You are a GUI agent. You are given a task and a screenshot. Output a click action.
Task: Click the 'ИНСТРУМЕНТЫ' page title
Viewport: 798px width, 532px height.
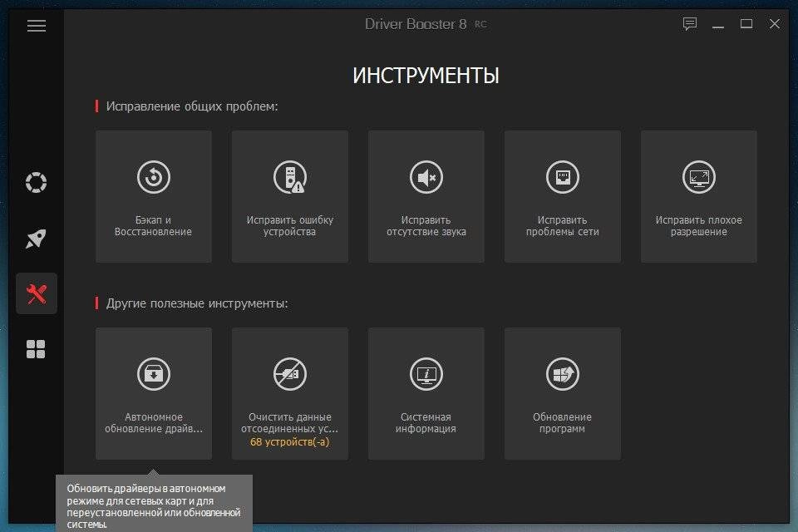(x=426, y=76)
